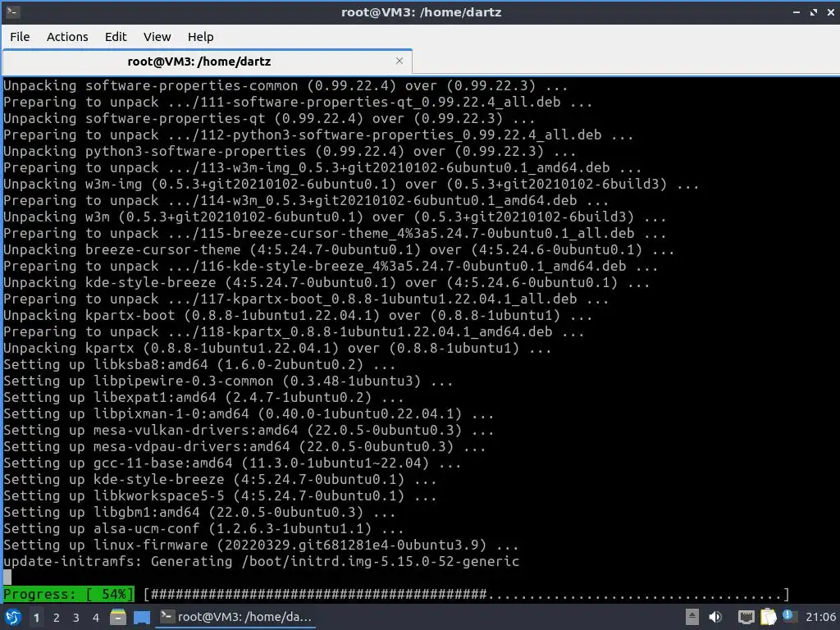Click the 'Setting up libkworkspace5-5' line
This screenshot has width=840, height=630.
(x=220, y=496)
